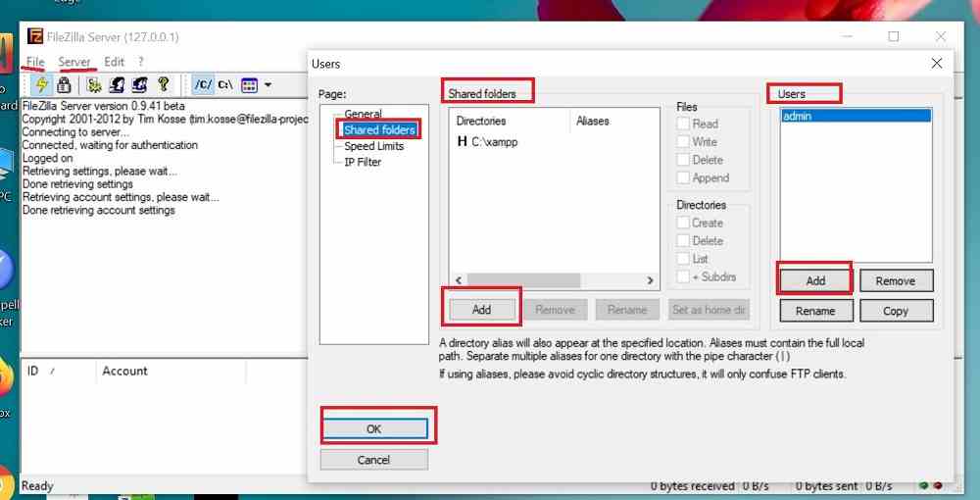The height and width of the screenshot is (500, 980).
Task: Open the Server menu
Action: click(74, 62)
